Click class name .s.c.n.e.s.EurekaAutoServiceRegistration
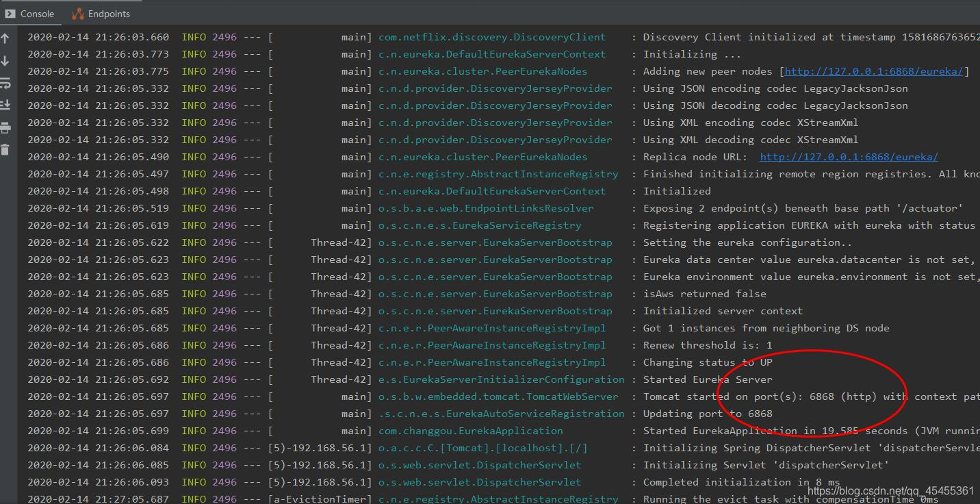The image size is (980, 504). tap(502, 414)
